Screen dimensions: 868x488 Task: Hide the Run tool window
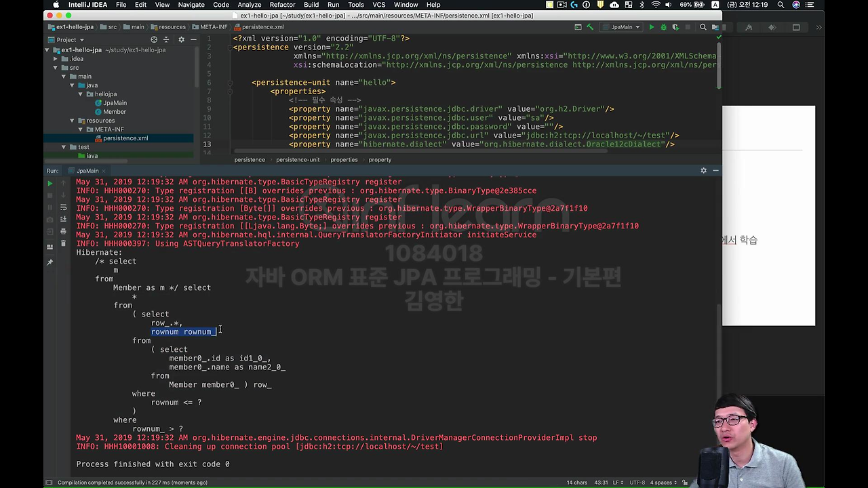click(x=715, y=171)
